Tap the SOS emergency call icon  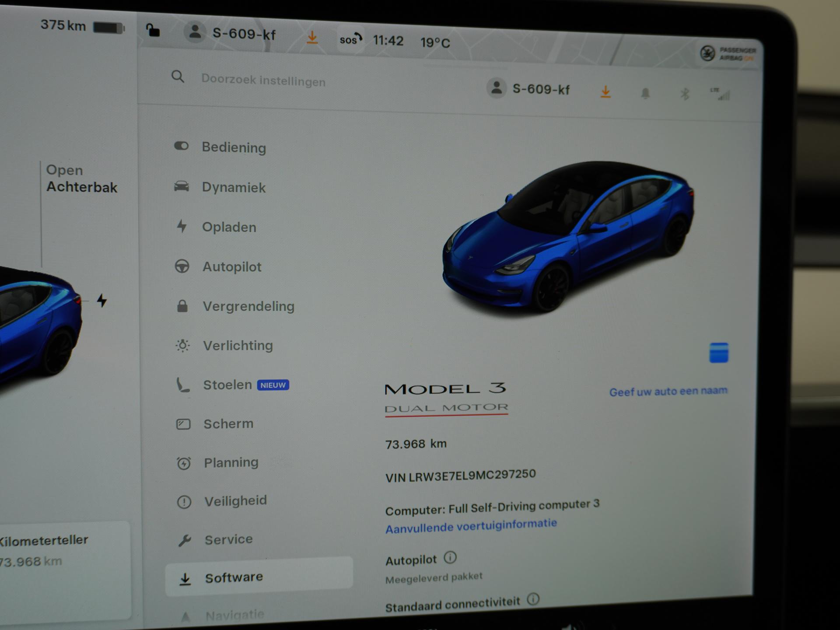350,39
